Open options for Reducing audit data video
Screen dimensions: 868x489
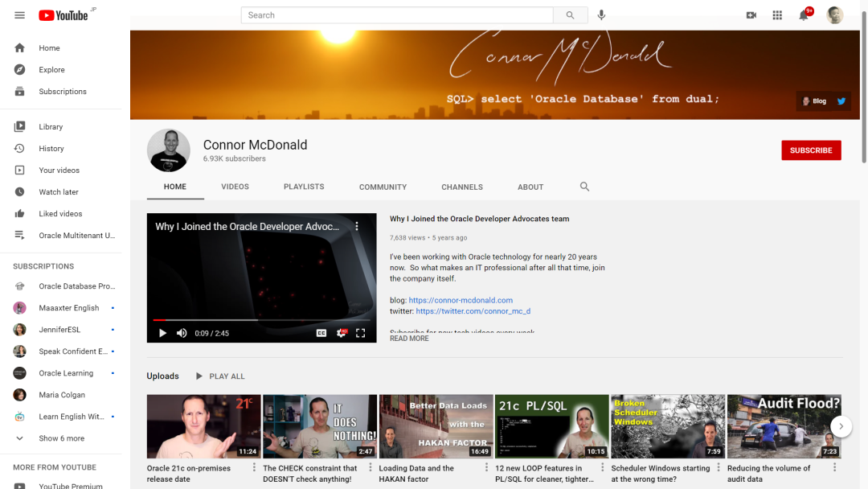[x=835, y=467]
